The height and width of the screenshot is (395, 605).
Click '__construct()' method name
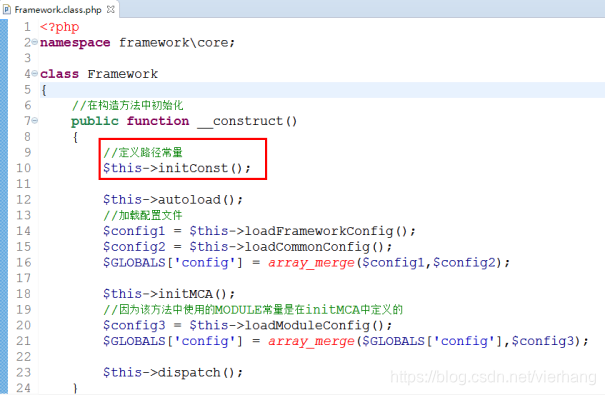247,122
